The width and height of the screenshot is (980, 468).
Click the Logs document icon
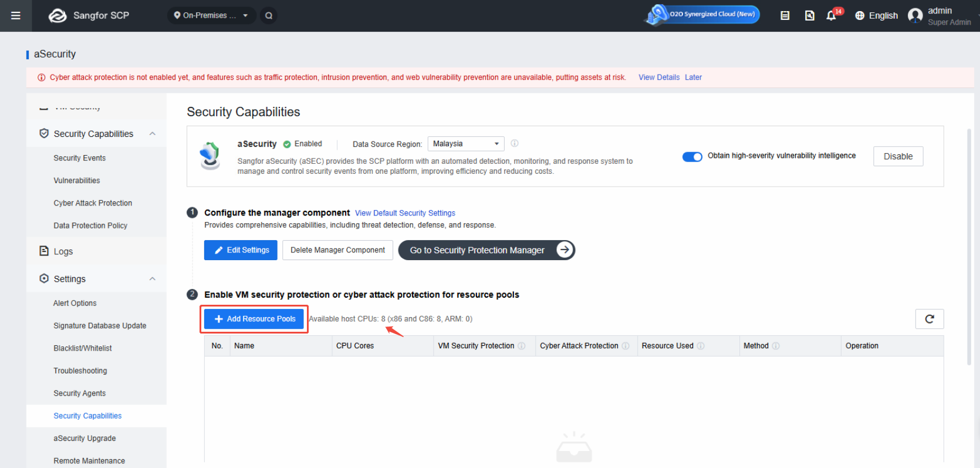[44, 251]
